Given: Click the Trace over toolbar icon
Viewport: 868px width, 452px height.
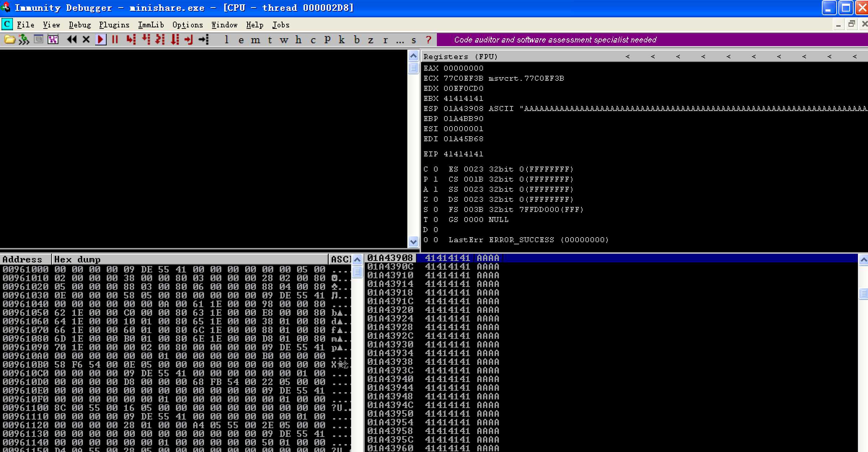Looking at the screenshot, I should [x=175, y=40].
